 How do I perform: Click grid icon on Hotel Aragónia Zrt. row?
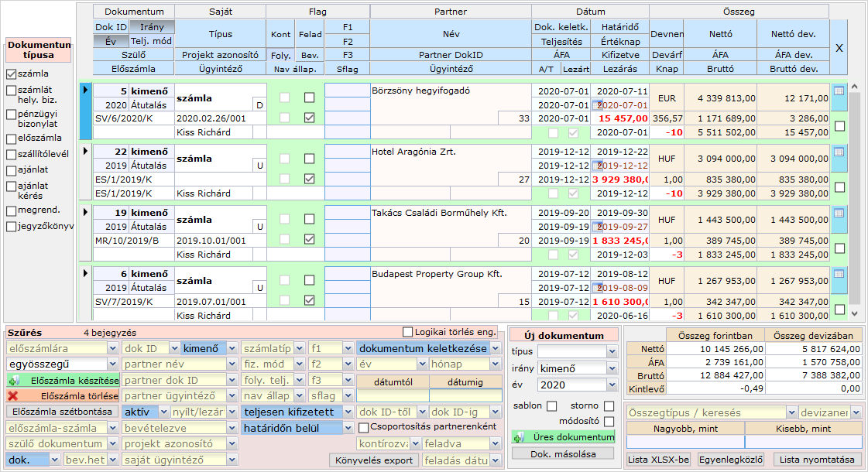(839, 152)
